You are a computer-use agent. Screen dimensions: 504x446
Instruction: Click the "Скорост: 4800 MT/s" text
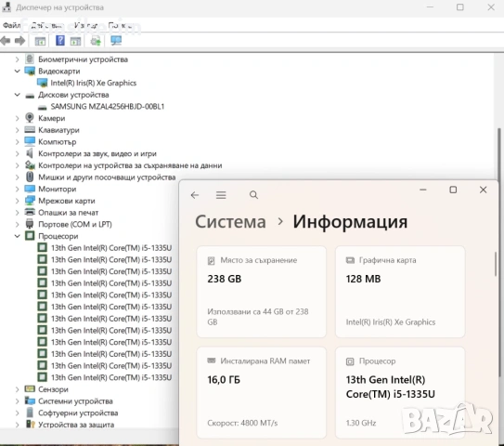[242, 423]
